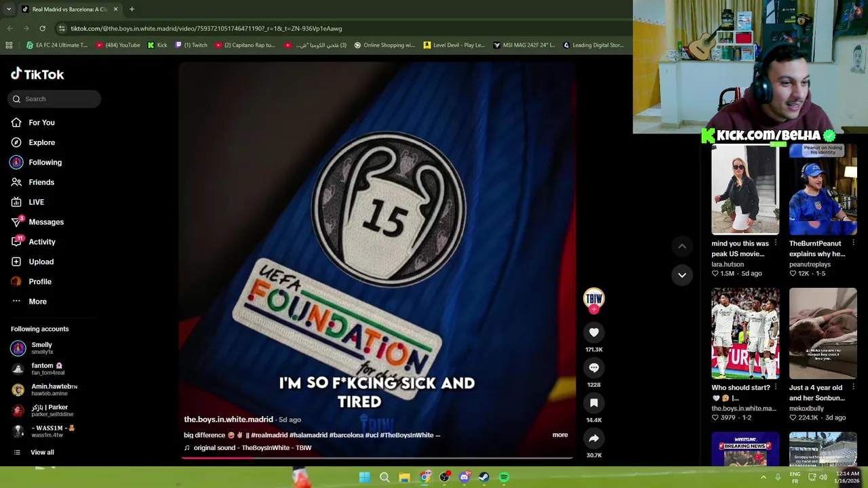The height and width of the screenshot is (488, 868).
Task: Go to the Following feed
Action: (x=45, y=163)
